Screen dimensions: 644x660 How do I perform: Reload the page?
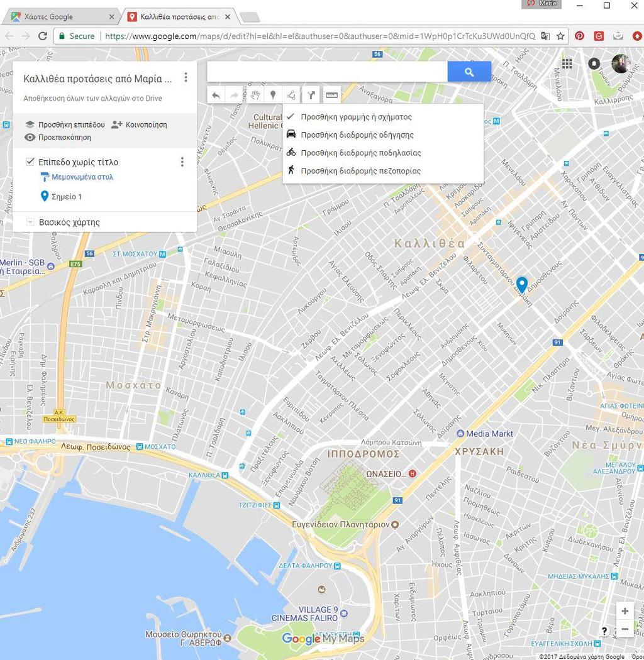pos(43,36)
